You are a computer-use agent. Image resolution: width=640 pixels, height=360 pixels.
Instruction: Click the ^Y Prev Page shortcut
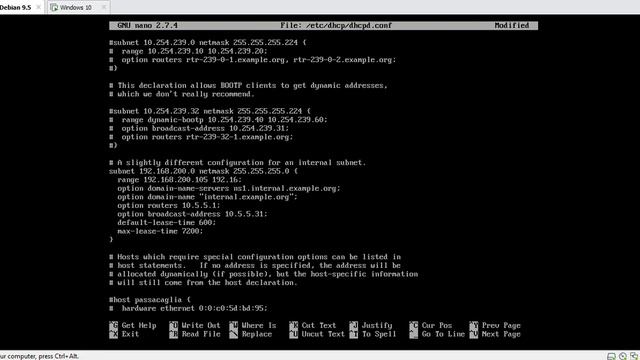(x=495, y=325)
